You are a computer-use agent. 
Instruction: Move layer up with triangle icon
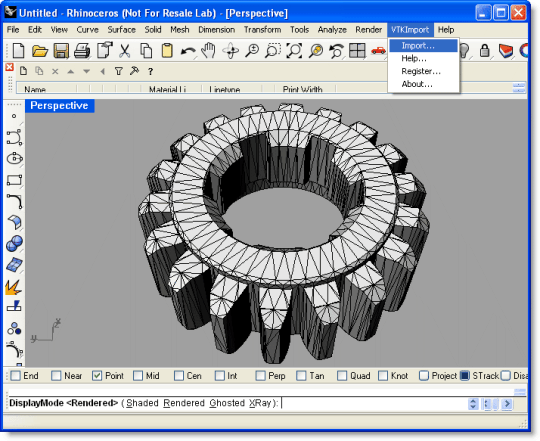click(71, 72)
